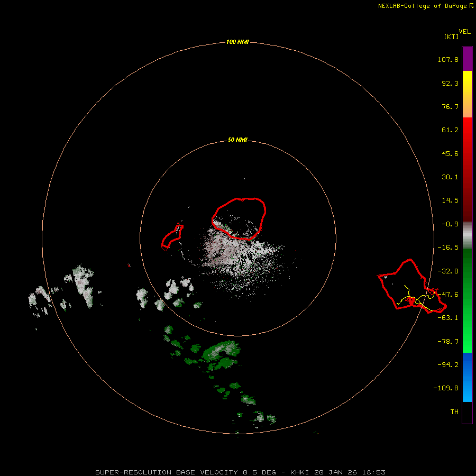Viewport: 476px width, 476px height.
Task: Click the 50 NMI range ring label
Action: pyautogui.click(x=237, y=140)
